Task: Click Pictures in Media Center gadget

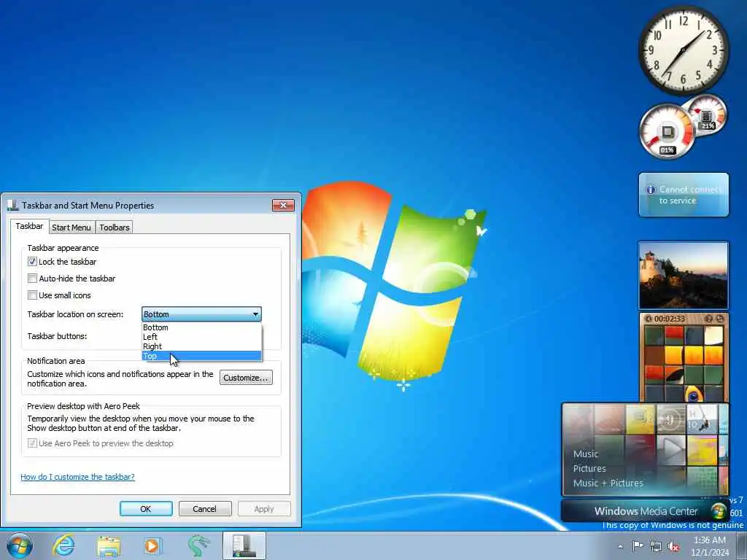Action: click(x=589, y=469)
